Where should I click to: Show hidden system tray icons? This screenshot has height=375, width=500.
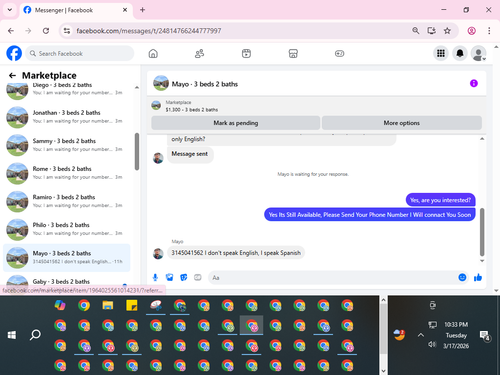(x=421, y=335)
